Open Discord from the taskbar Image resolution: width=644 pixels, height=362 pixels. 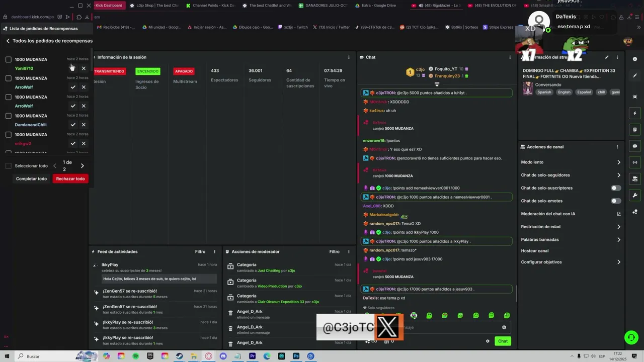223,356
